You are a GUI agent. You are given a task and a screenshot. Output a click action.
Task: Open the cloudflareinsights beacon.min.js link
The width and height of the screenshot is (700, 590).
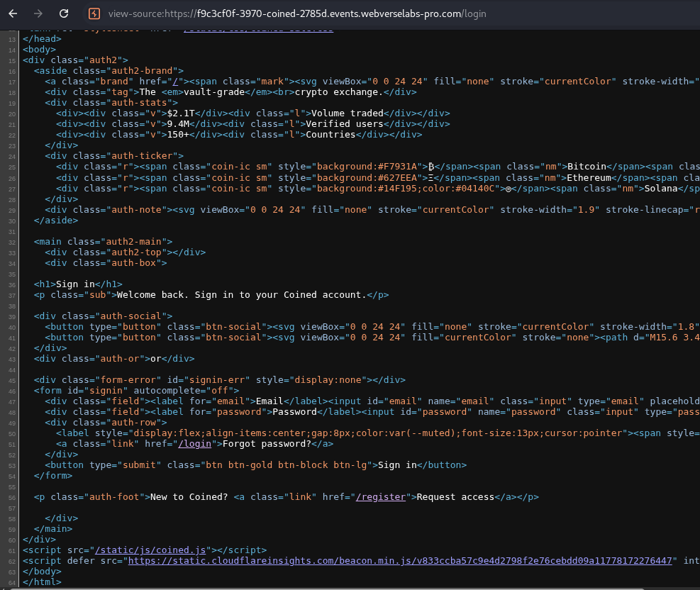(400, 561)
